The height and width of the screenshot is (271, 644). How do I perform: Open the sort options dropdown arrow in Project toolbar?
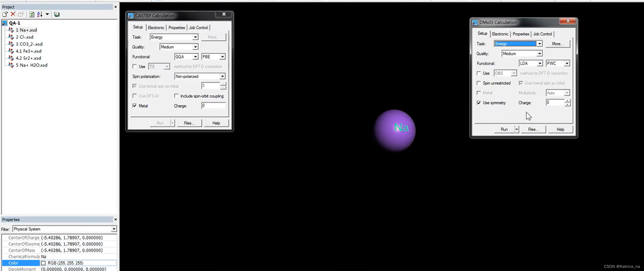tap(47, 14)
